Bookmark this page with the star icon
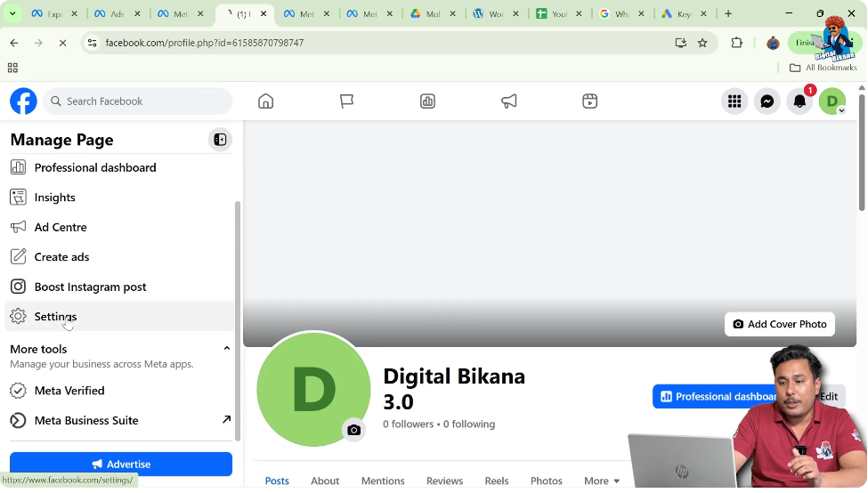868x493 pixels. [702, 43]
